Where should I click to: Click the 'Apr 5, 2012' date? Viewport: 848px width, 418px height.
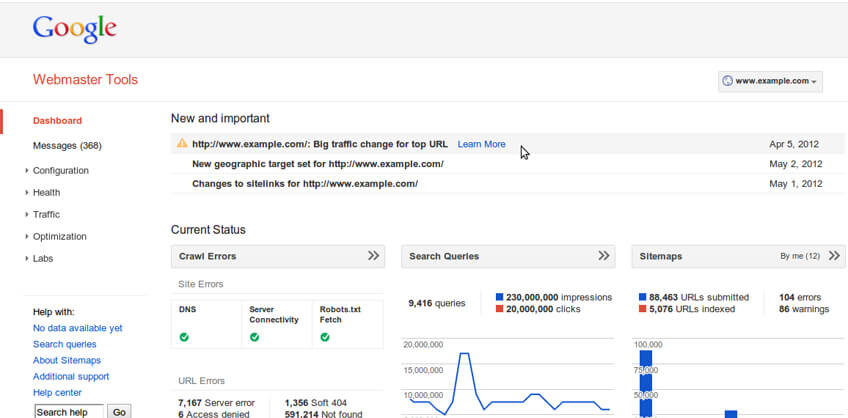point(794,144)
